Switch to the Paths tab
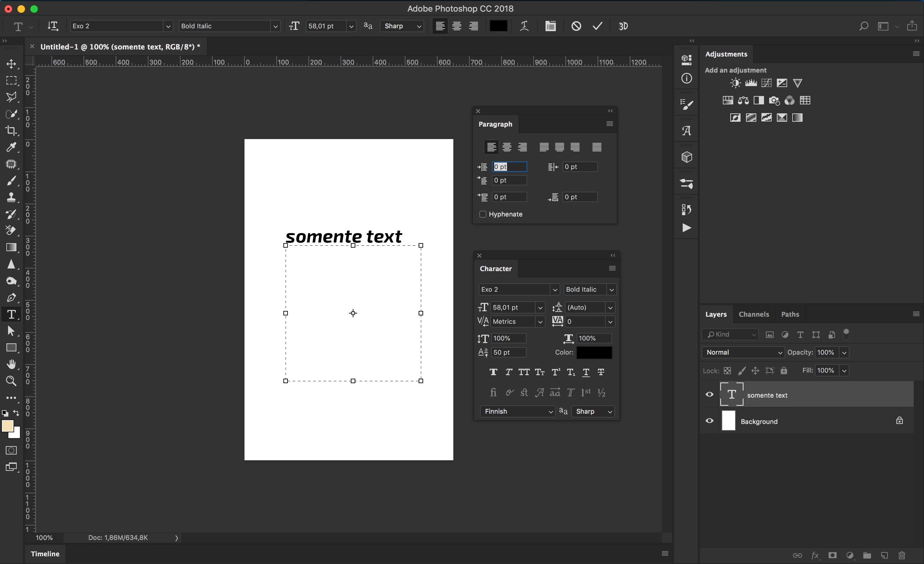 pyautogui.click(x=790, y=314)
